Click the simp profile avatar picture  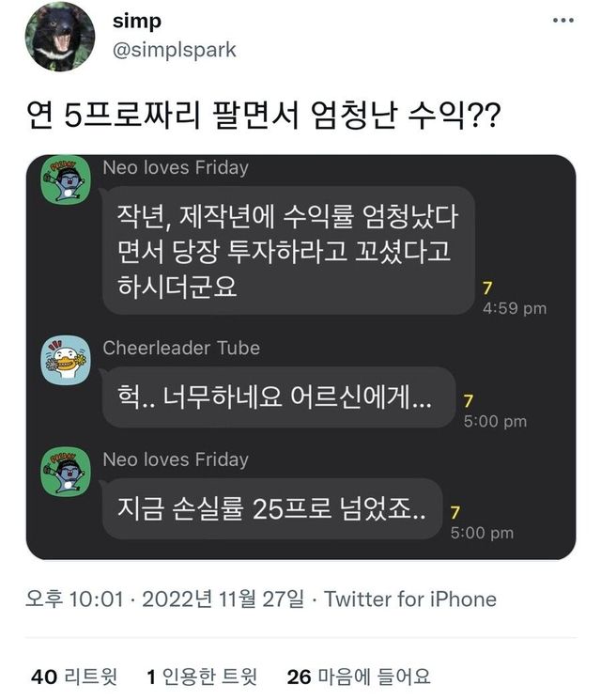tap(59, 37)
